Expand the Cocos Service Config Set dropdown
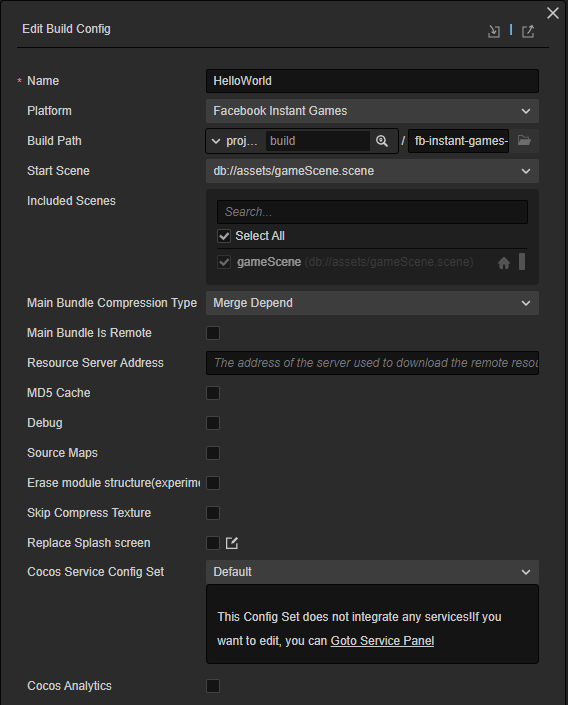The width and height of the screenshot is (568, 705). tap(372, 572)
